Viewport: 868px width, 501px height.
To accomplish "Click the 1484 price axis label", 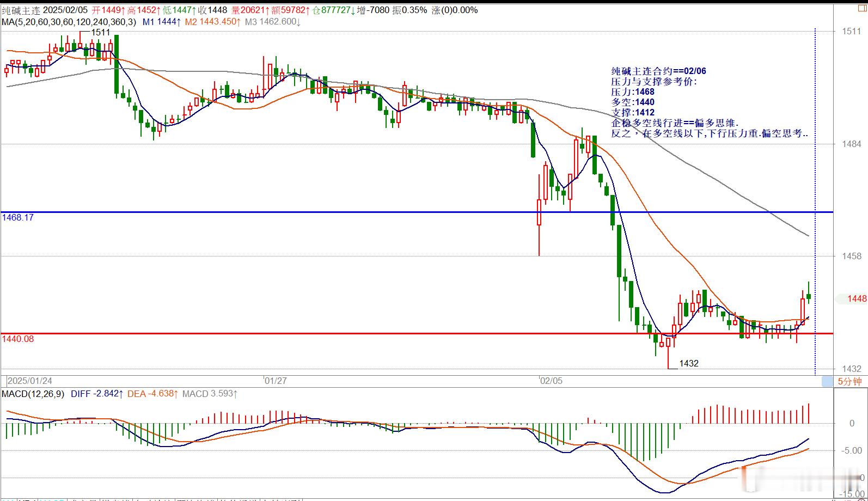I will tap(852, 144).
